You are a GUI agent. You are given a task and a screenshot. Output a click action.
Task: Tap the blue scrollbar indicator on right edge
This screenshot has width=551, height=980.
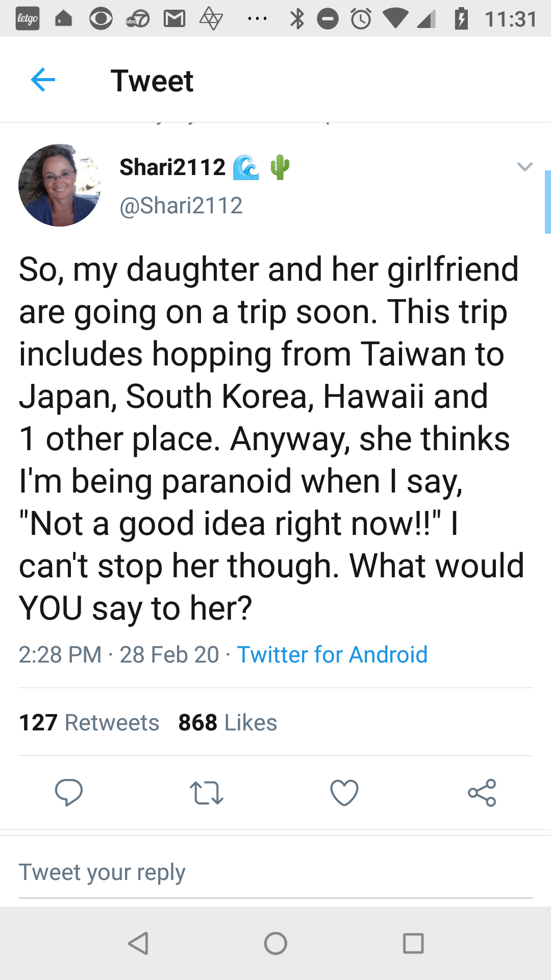pyautogui.click(x=547, y=202)
